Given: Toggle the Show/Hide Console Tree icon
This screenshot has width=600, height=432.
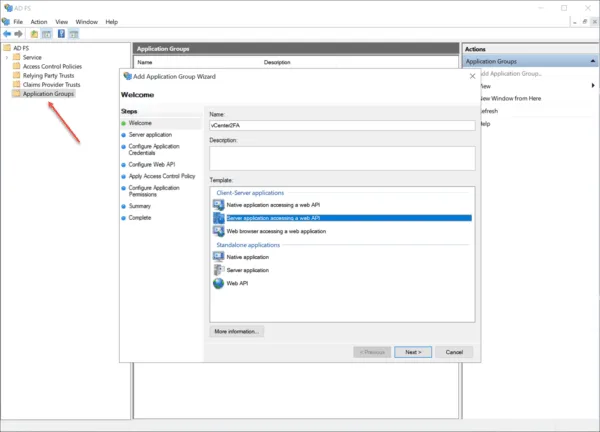Looking at the screenshot, I should point(47,34).
